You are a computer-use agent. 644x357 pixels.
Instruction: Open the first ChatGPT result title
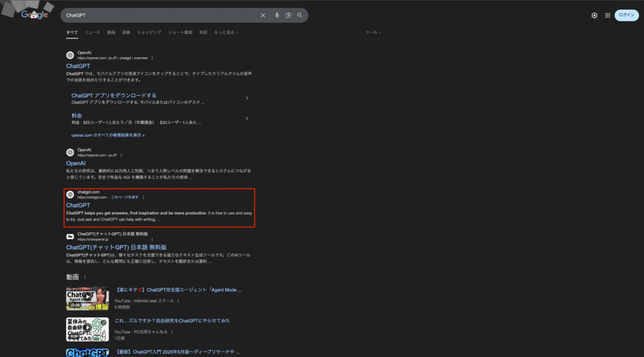pos(78,66)
